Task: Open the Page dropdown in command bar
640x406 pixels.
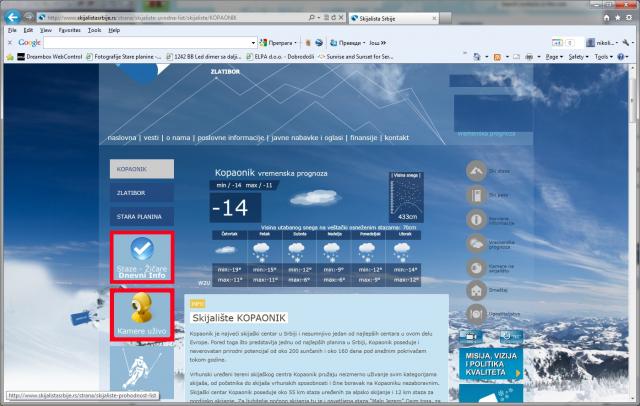Action: tap(554, 57)
